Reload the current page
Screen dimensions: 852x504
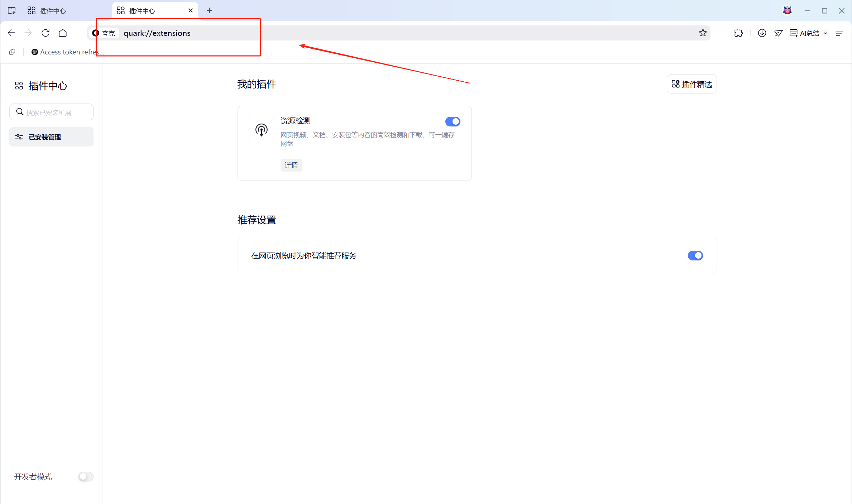46,33
